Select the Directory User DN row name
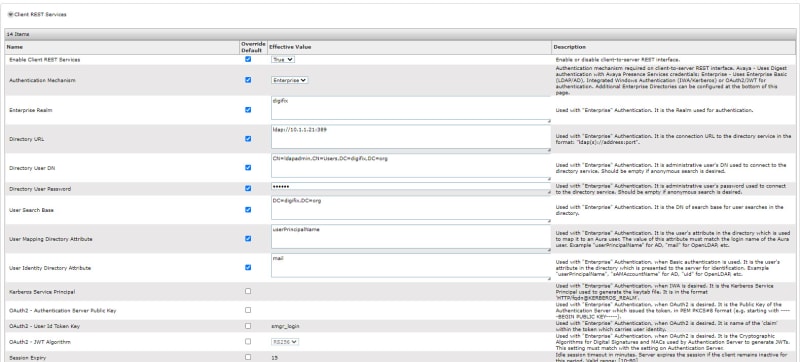Image resolution: width=800 pixels, height=362 pixels. 32,167
